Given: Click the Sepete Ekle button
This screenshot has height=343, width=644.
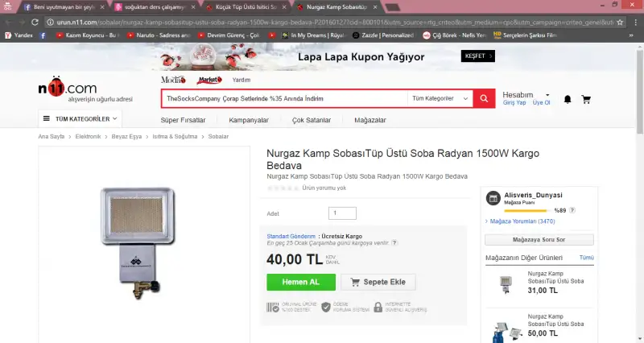Looking at the screenshot, I should click(378, 282).
